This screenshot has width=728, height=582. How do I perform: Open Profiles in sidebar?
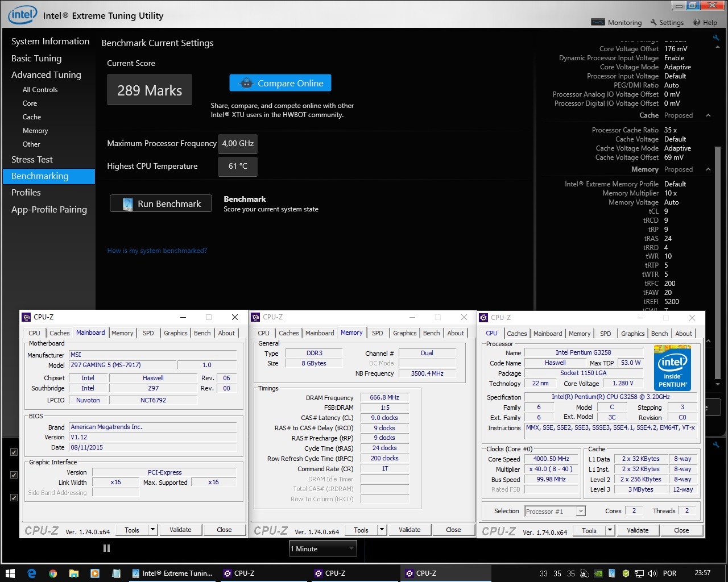(x=26, y=193)
